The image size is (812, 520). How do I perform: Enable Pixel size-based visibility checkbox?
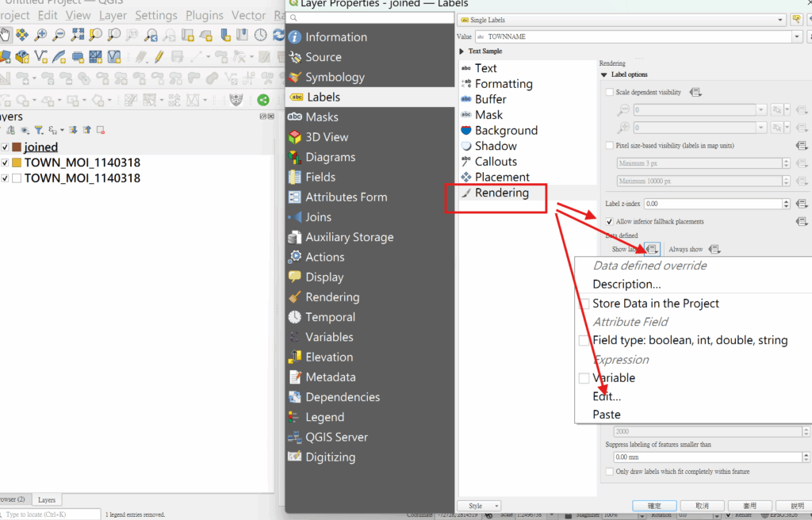coord(610,146)
